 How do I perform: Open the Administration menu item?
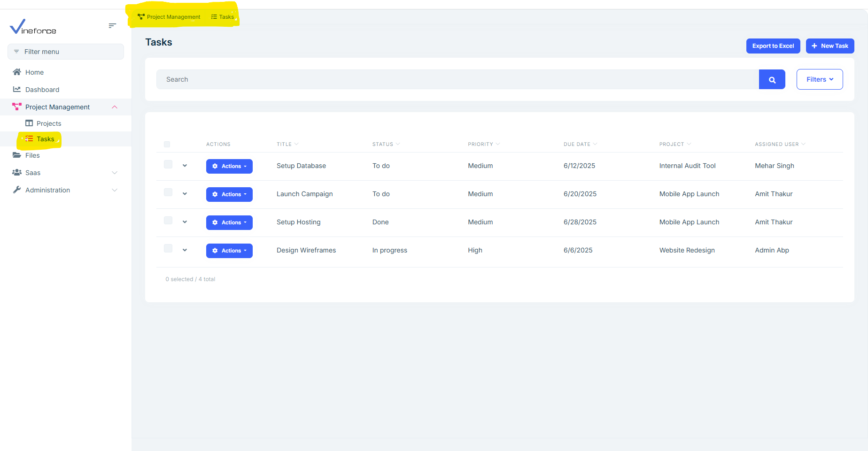[x=66, y=190]
